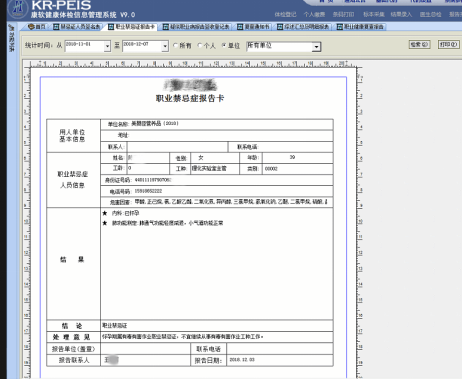This screenshot has width=463, height=379.
Task: Select the 单位 radio button
Action: tap(224, 45)
